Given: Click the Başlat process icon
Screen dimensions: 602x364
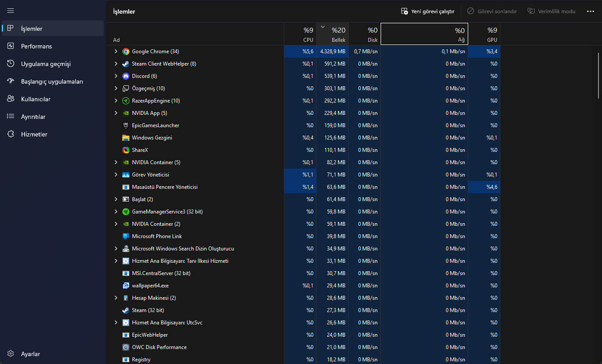Looking at the screenshot, I should tap(126, 199).
